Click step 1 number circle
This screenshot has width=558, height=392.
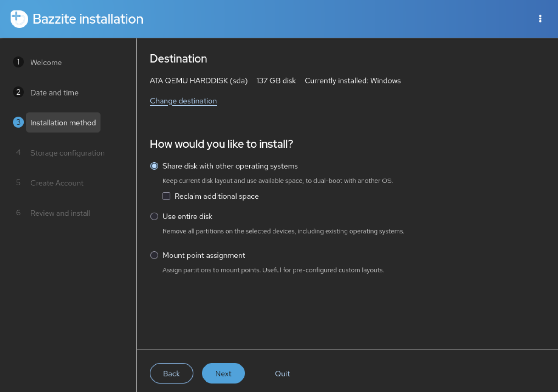18,62
